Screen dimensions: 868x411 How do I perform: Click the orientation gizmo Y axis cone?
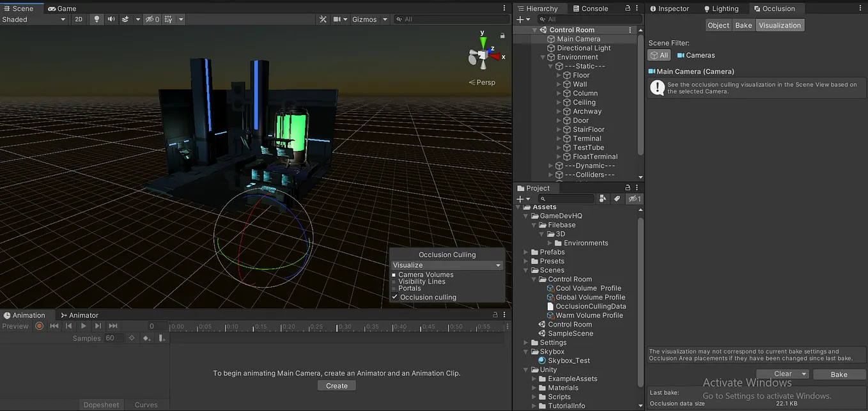(x=483, y=42)
